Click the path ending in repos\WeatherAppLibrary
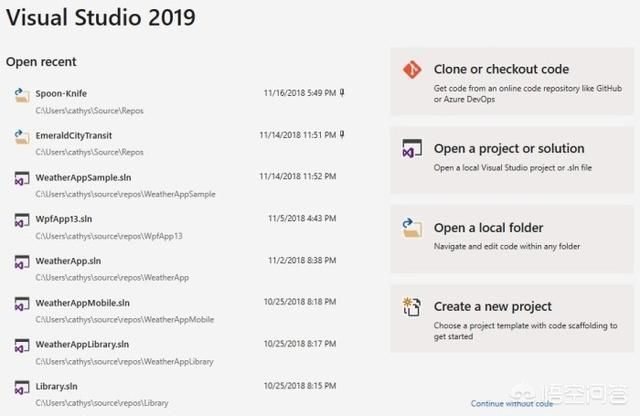This screenshot has height=416, width=640. tap(124, 362)
